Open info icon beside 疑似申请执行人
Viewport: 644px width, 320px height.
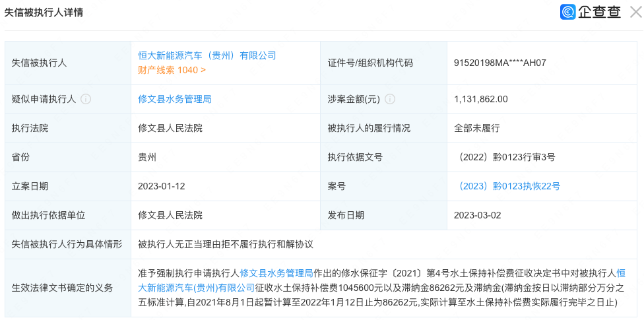86,99
